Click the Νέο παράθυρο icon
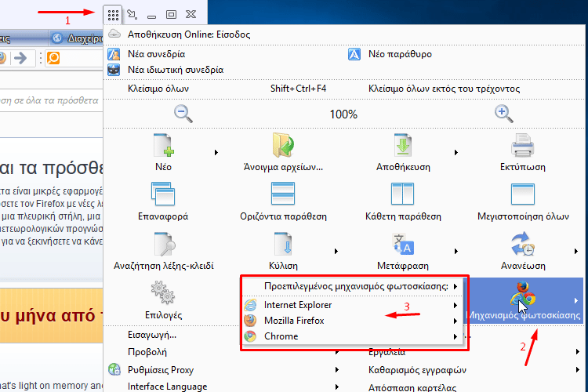Screen dimensions: 588x392 click(x=354, y=54)
